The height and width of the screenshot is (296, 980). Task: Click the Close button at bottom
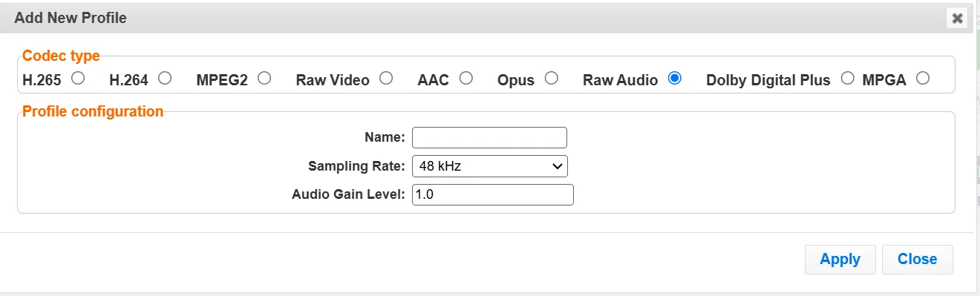[917, 259]
